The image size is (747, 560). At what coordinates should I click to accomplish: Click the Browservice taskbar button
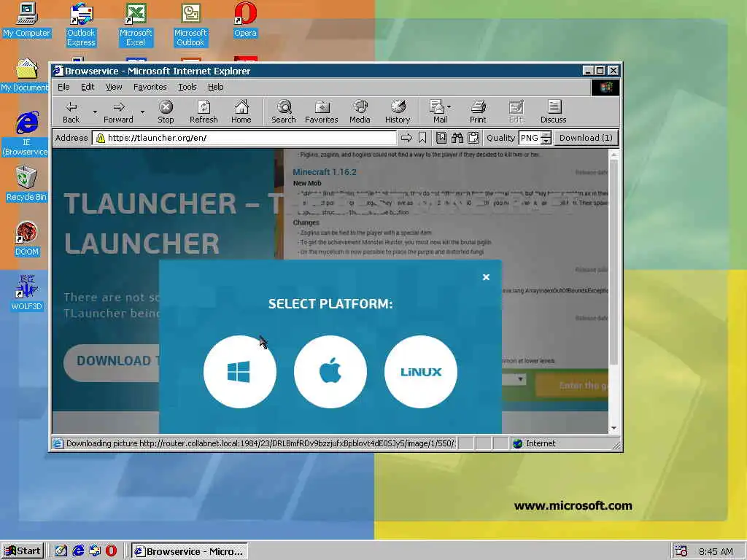point(190,551)
